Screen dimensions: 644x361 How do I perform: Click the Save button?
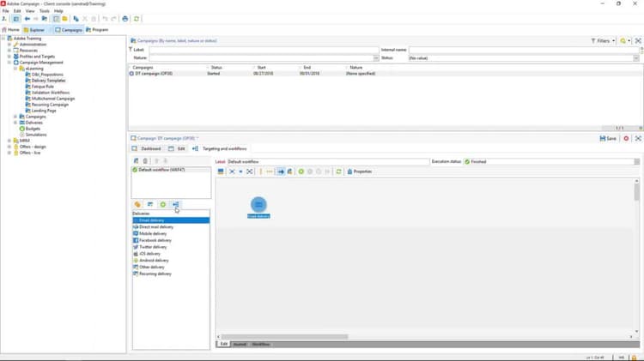pyautogui.click(x=608, y=139)
